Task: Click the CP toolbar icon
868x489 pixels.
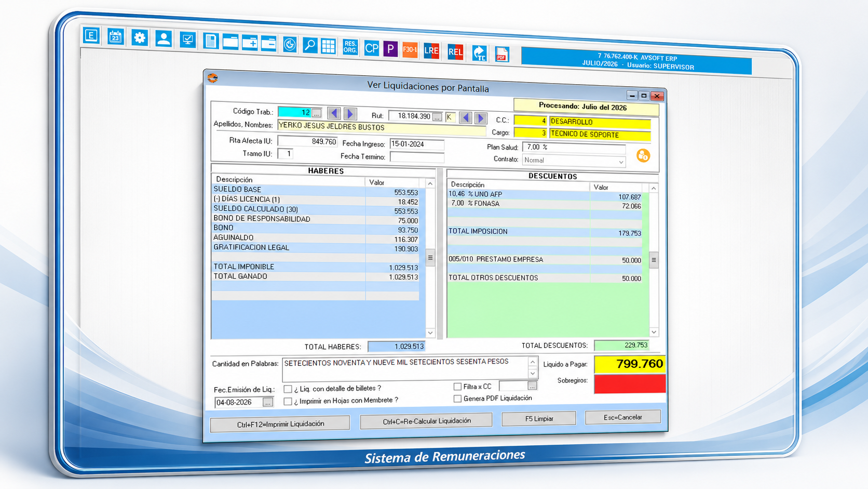Action: [371, 48]
